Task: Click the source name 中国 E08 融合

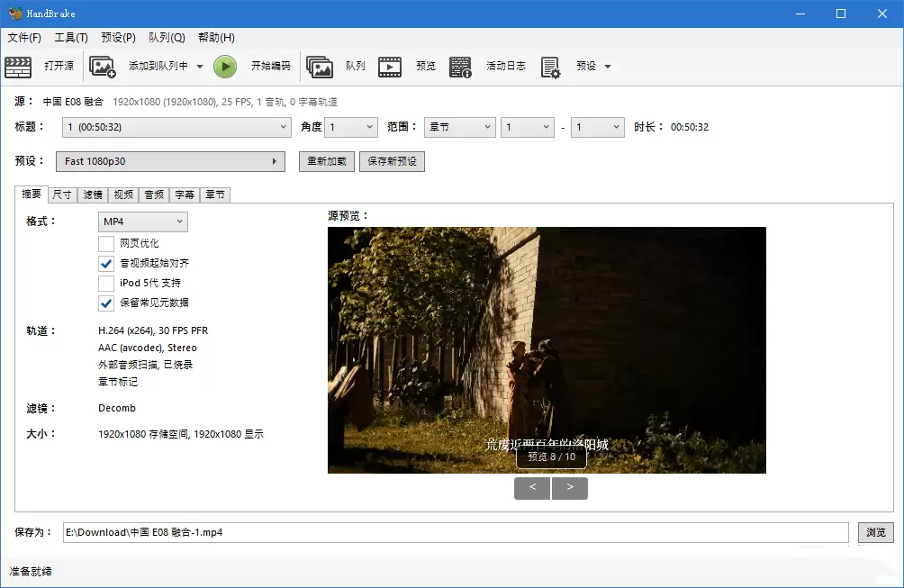Action: tap(73, 102)
